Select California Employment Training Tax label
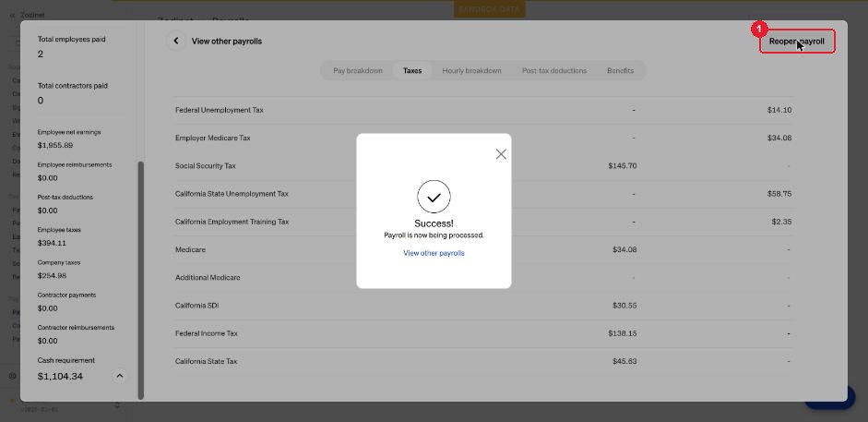 (232, 222)
